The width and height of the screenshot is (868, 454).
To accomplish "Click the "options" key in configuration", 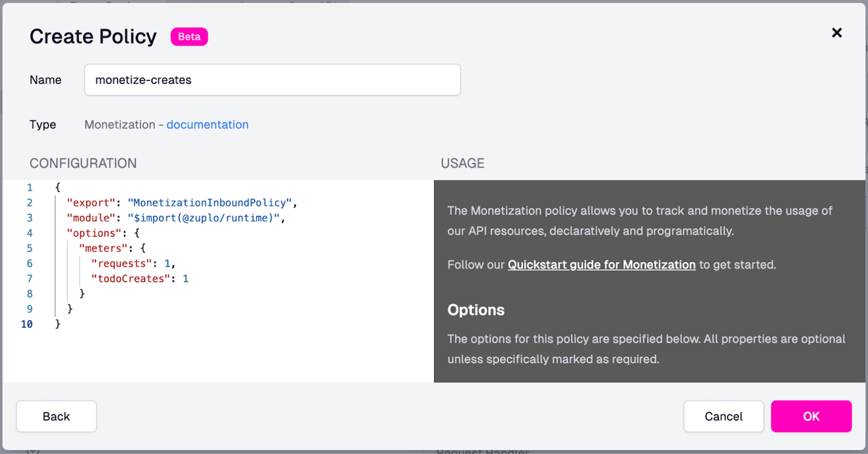I will pos(94,233).
